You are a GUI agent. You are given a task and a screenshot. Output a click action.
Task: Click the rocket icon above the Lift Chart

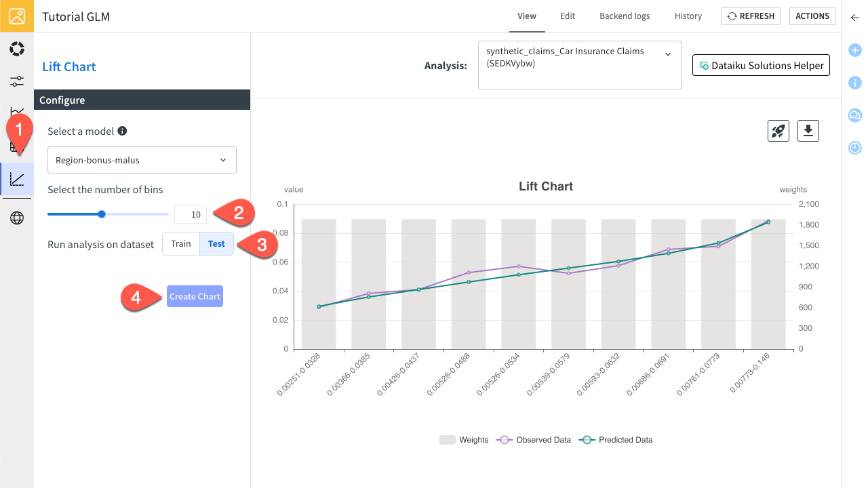click(x=778, y=130)
